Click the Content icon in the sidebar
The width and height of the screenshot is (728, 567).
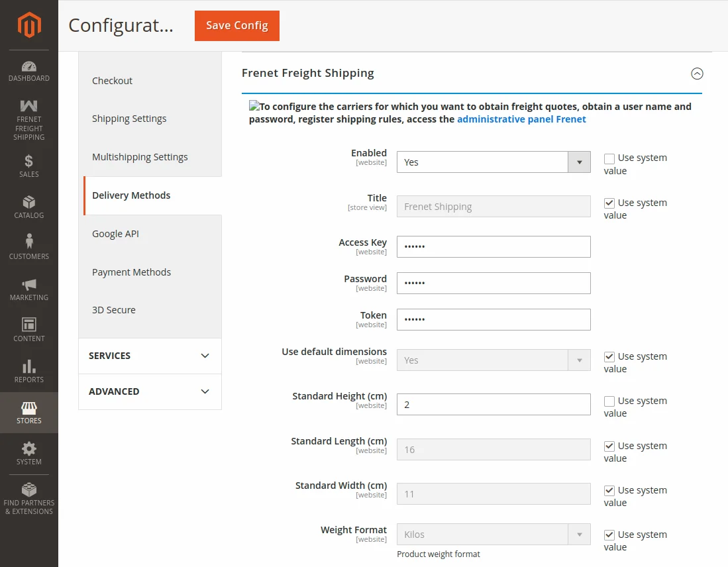tap(28, 329)
